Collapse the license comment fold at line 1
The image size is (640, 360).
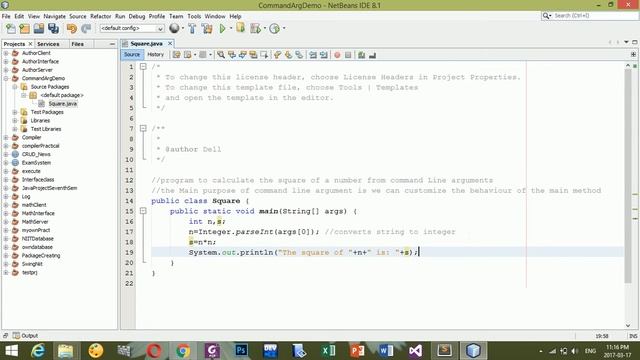click(x=143, y=67)
